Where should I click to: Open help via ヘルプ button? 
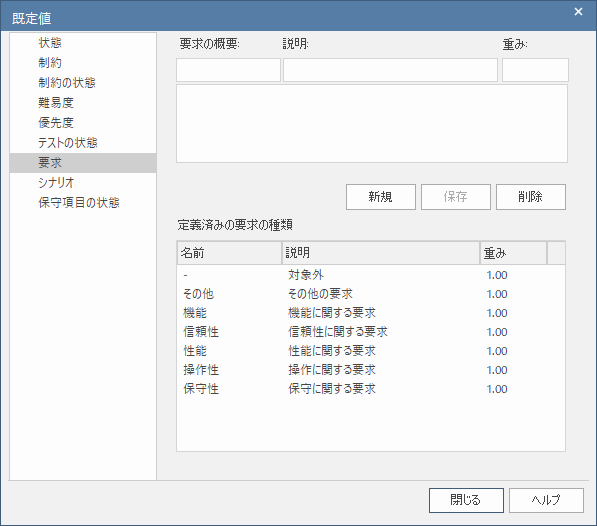(546, 500)
